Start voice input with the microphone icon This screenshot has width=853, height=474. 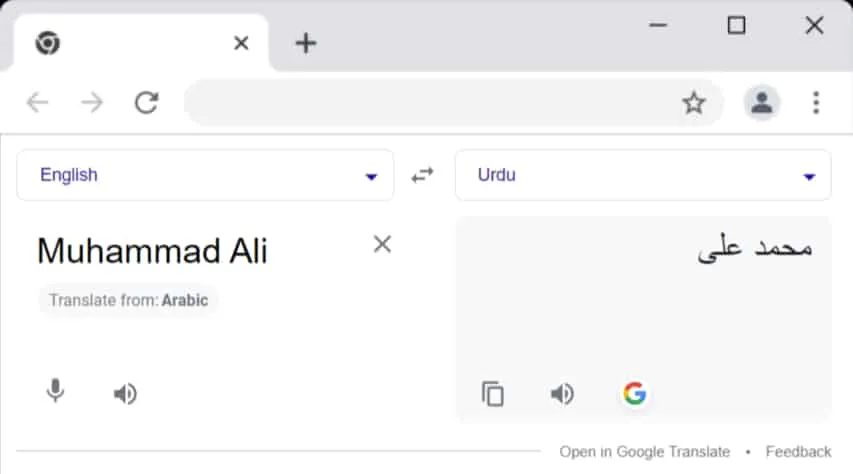tap(55, 391)
